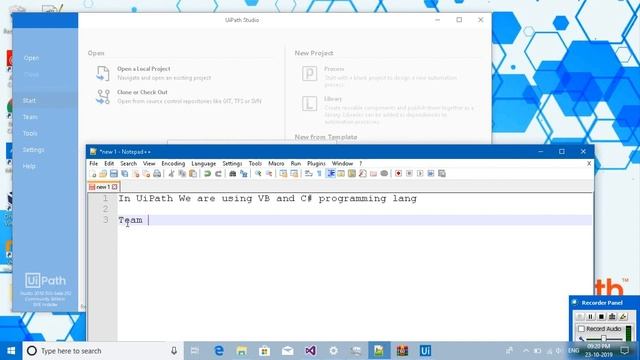Click the Cut scissors icon in Notepad++
640x360 pixels.
(171, 174)
